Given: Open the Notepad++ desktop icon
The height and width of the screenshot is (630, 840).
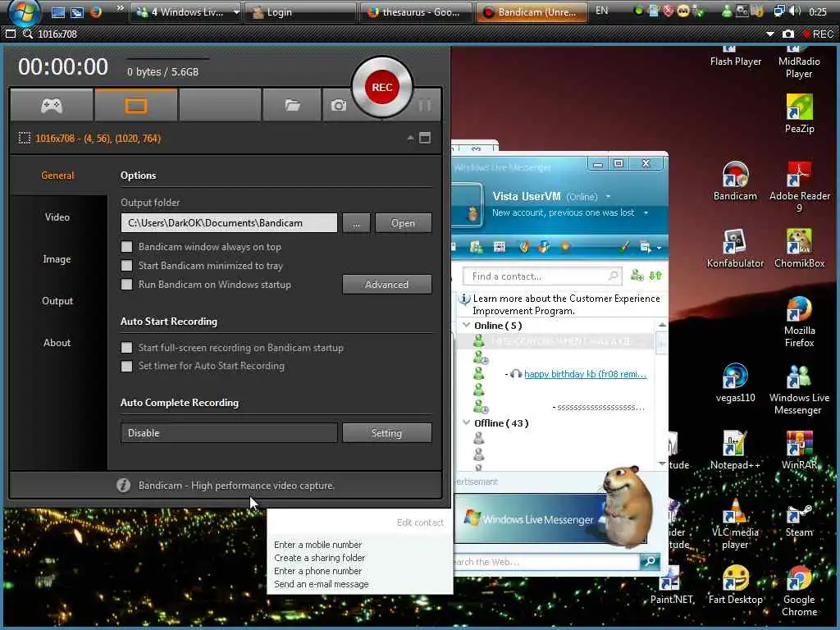Looking at the screenshot, I should point(735,450).
